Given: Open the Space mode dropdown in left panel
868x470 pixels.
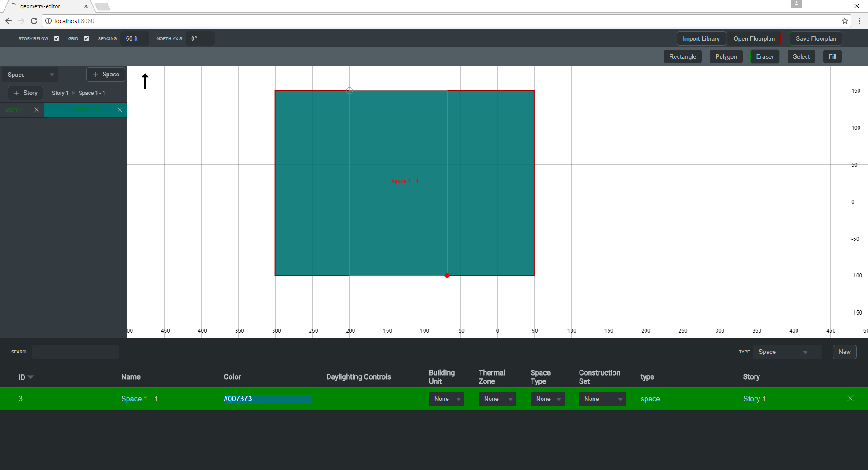Looking at the screenshot, I should click(x=29, y=74).
